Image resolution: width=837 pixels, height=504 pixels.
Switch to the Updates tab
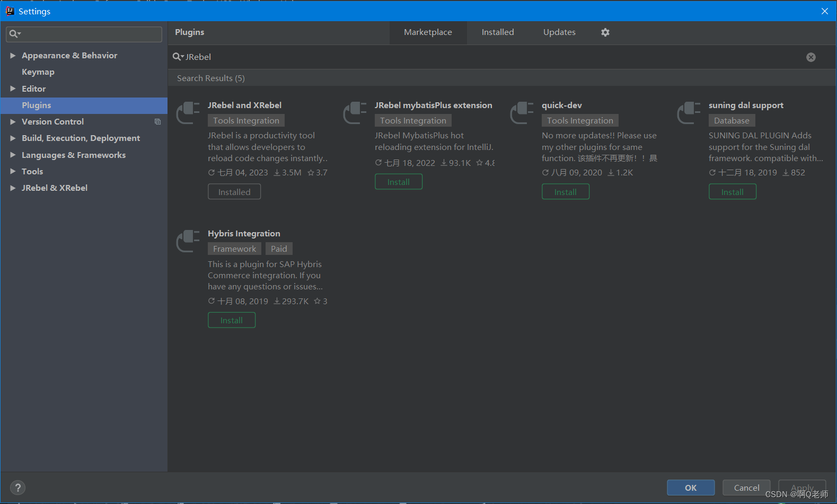(559, 32)
